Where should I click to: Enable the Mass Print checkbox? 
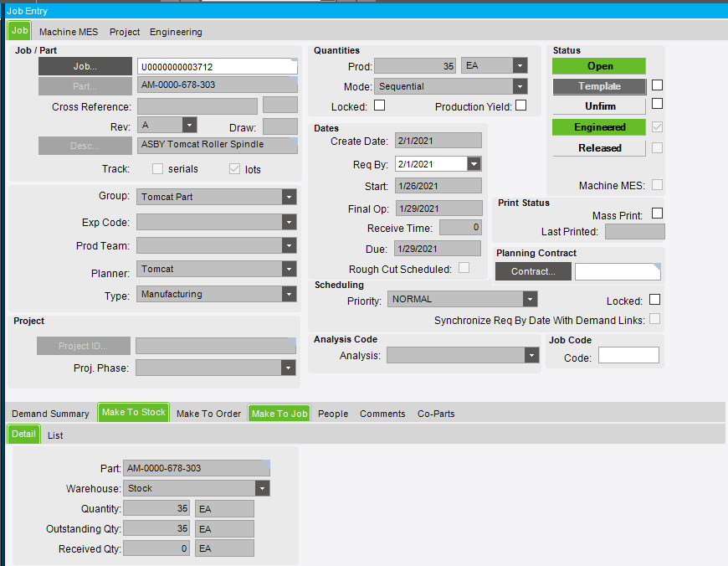(657, 214)
